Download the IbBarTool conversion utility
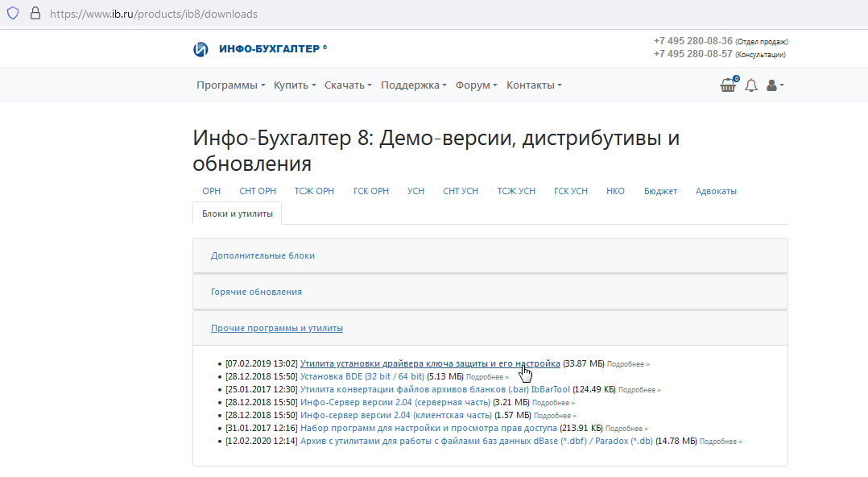868x477 pixels. pyautogui.click(x=435, y=389)
